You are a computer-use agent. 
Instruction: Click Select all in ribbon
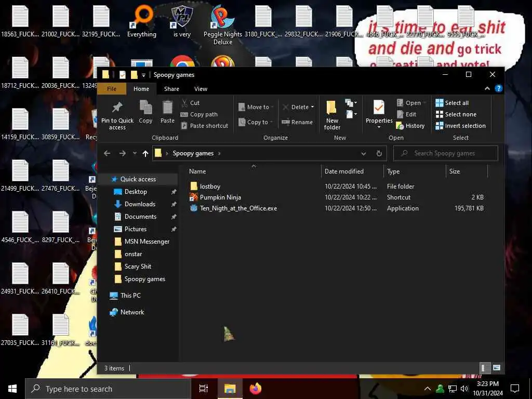click(x=453, y=103)
